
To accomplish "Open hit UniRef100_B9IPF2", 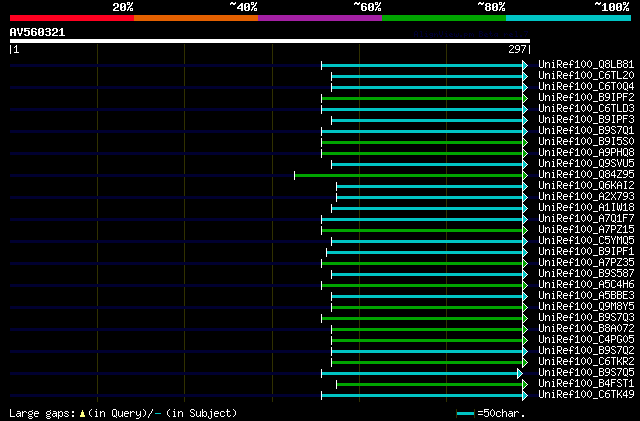I will 586,98.
